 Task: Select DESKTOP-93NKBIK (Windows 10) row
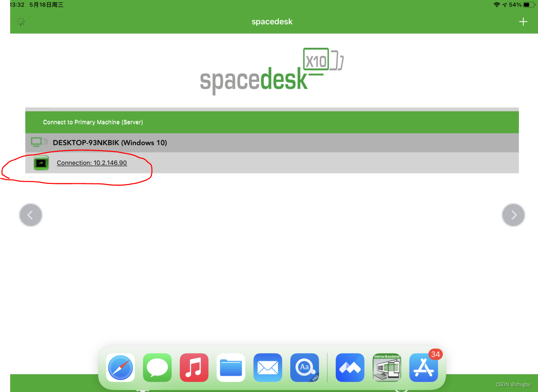tap(272, 143)
